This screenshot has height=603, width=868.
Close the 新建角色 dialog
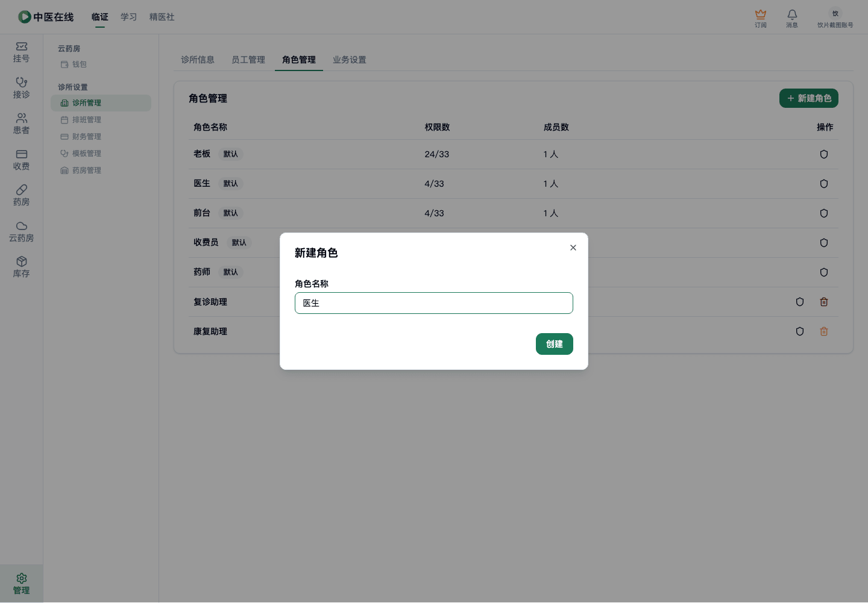pos(573,248)
